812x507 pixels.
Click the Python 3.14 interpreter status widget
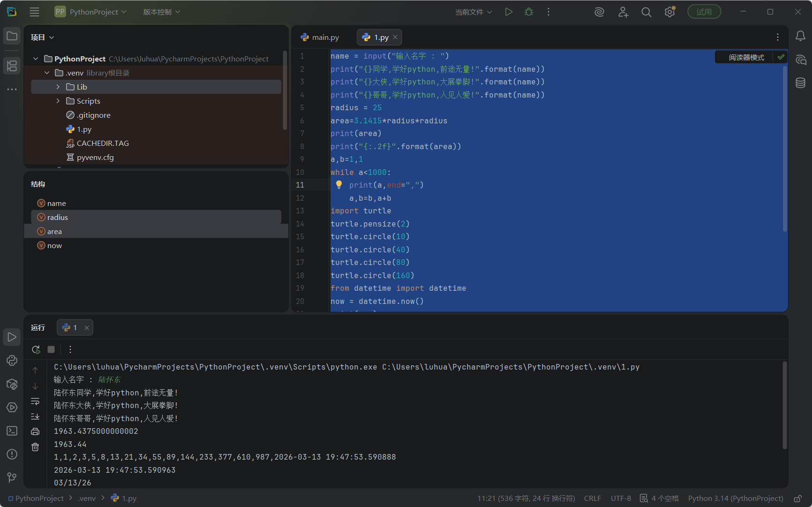(736, 498)
